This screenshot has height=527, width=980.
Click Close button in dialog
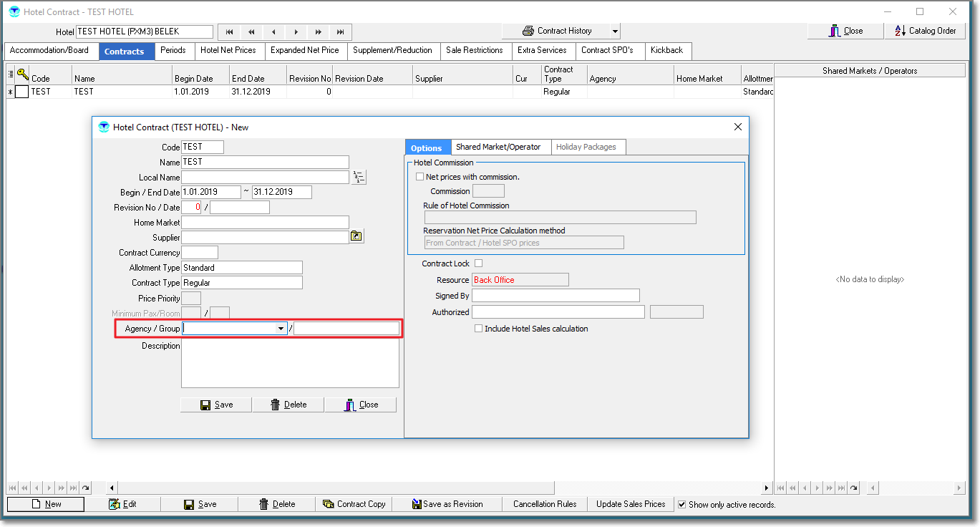(361, 405)
